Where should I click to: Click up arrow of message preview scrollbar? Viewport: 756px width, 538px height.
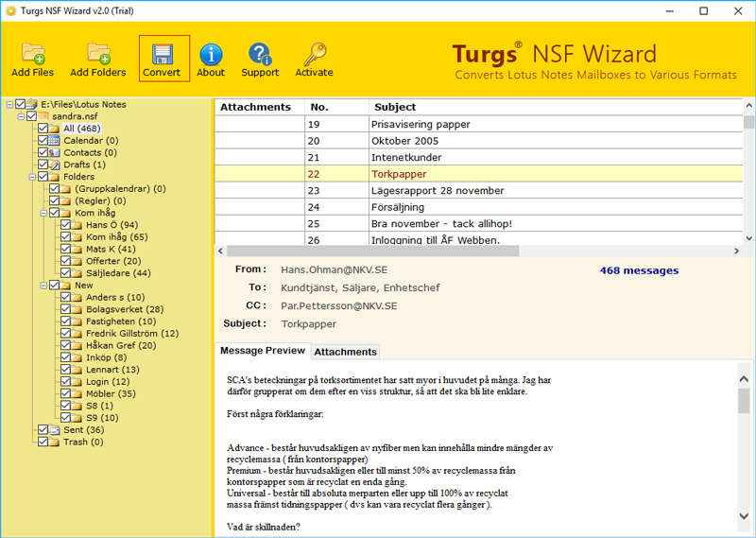744,379
